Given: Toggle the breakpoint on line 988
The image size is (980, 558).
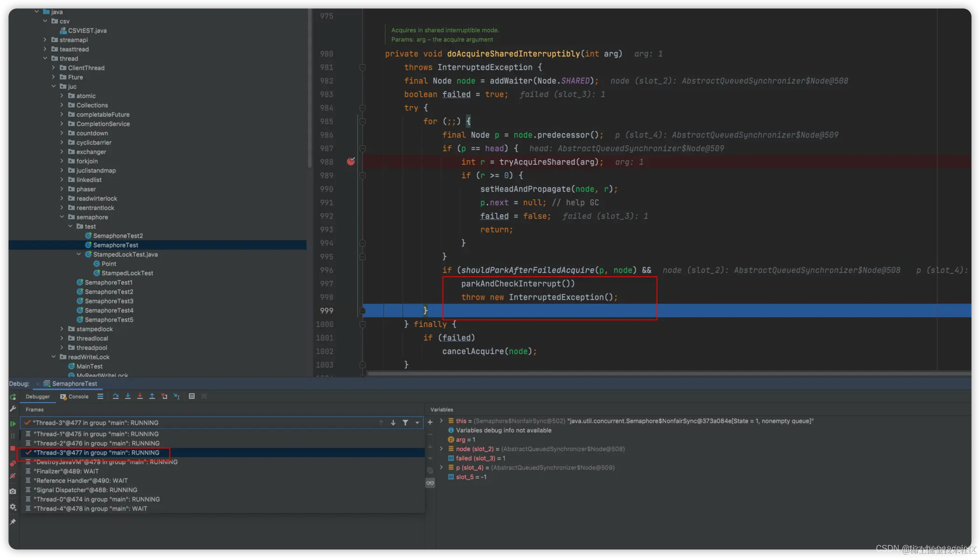Looking at the screenshot, I should [351, 161].
